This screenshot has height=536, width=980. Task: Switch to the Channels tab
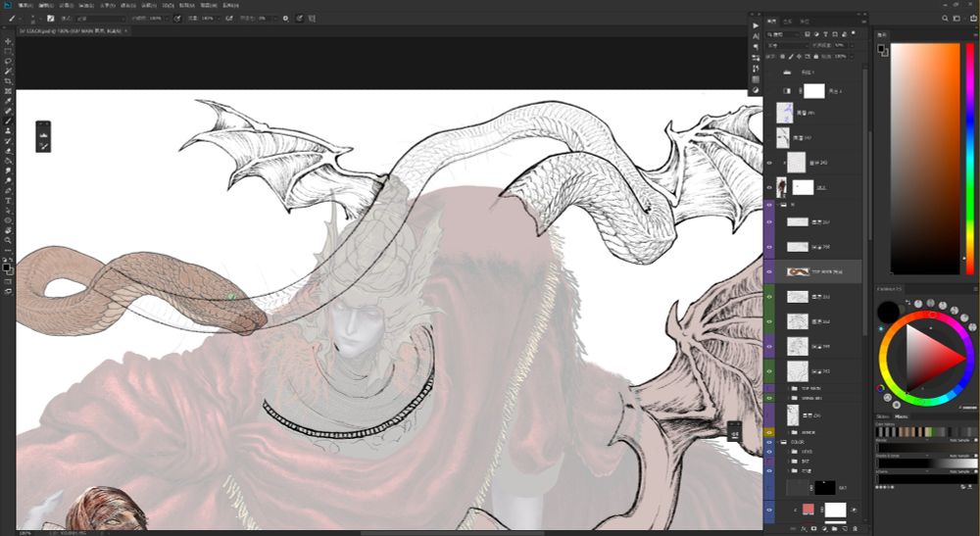pyautogui.click(x=788, y=22)
